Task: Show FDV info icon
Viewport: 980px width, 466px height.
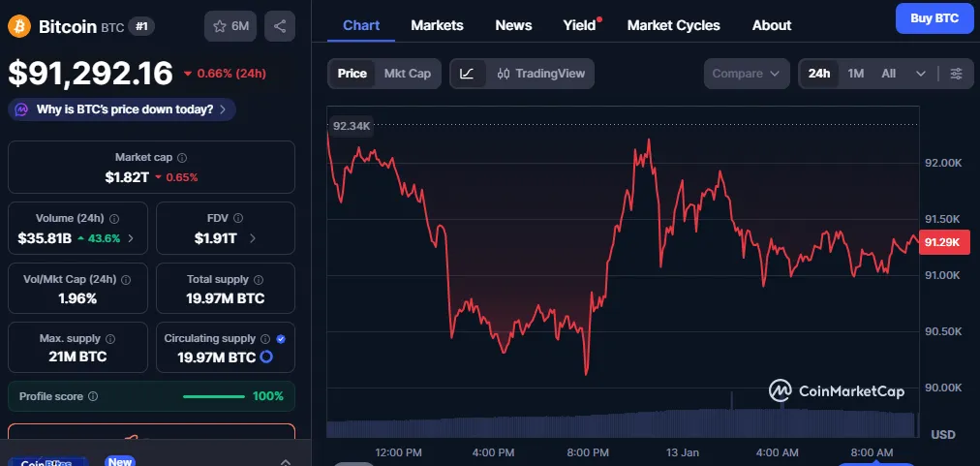Action: click(x=238, y=218)
